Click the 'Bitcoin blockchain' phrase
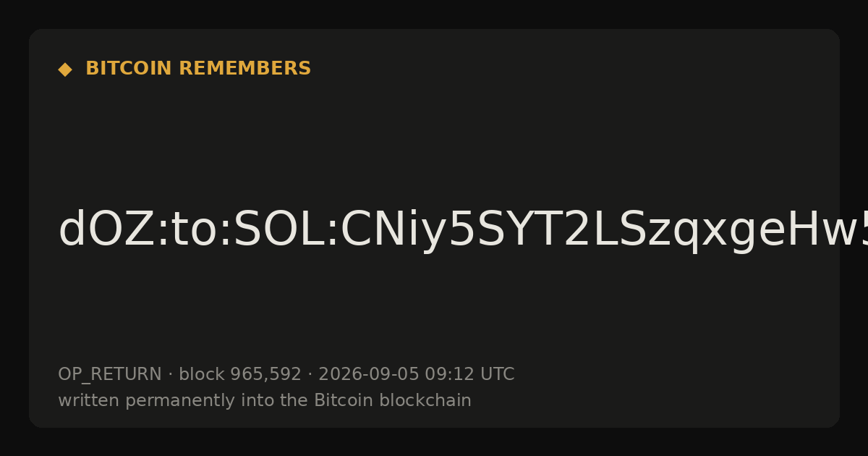This screenshot has height=456, width=868. point(392,400)
